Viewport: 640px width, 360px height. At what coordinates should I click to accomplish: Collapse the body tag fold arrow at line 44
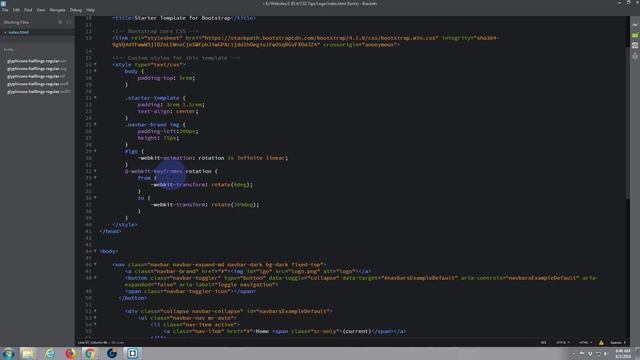pyautogui.click(x=96, y=251)
